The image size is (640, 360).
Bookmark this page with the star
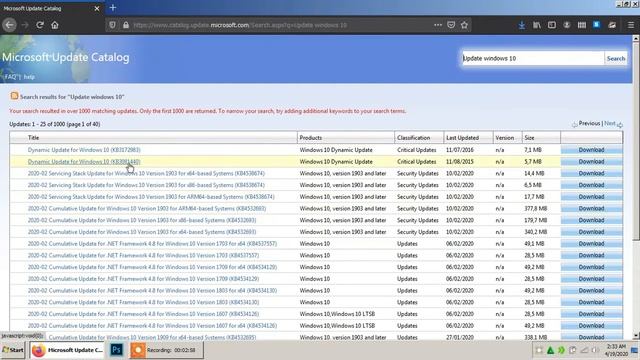[464, 25]
